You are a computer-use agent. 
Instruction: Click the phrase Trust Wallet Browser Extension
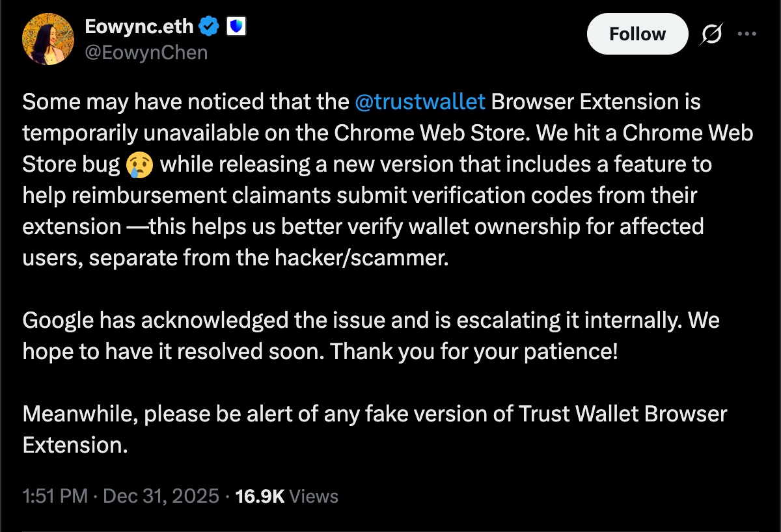pos(622,414)
